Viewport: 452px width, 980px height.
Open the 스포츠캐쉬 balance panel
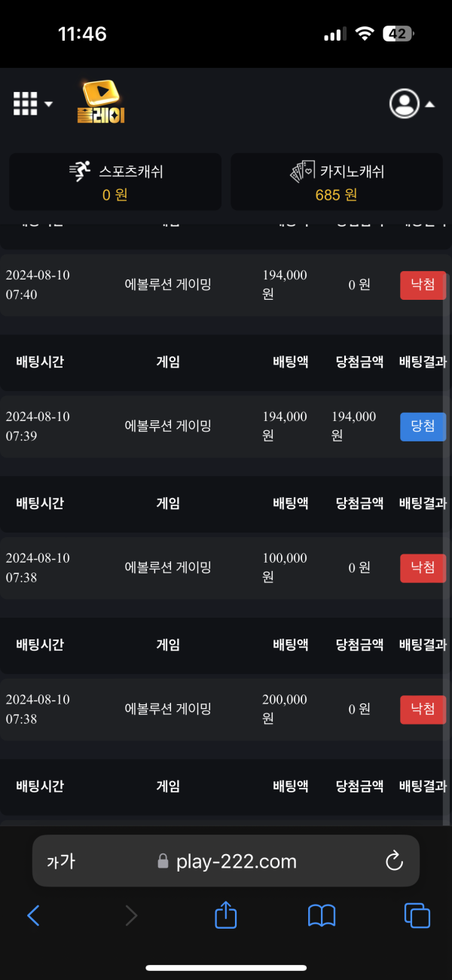click(115, 182)
